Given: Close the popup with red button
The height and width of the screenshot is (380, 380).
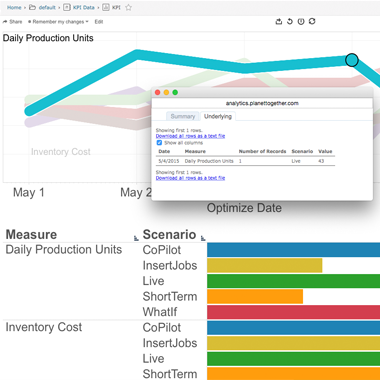Looking at the screenshot, I should [158, 92].
